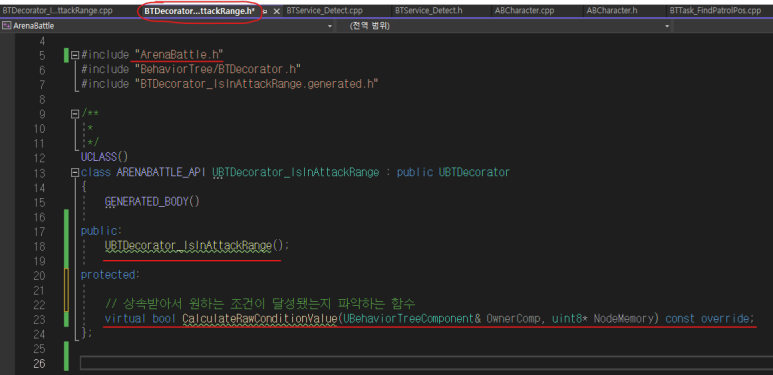The height and width of the screenshot is (375, 773).
Task: Click the "BTDecorator_IsInAttackRange.generated.h" include string
Action: 256,84
